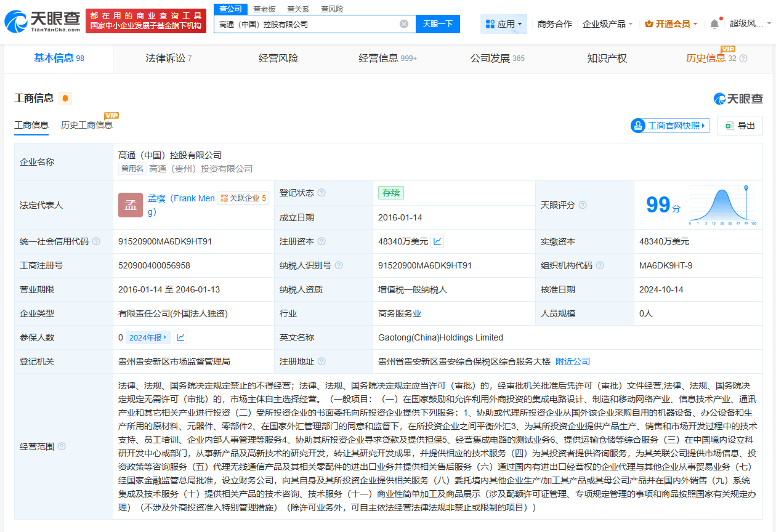Click the 2024年报 link in 参保人数
The width and height of the screenshot is (776, 532).
(147, 337)
